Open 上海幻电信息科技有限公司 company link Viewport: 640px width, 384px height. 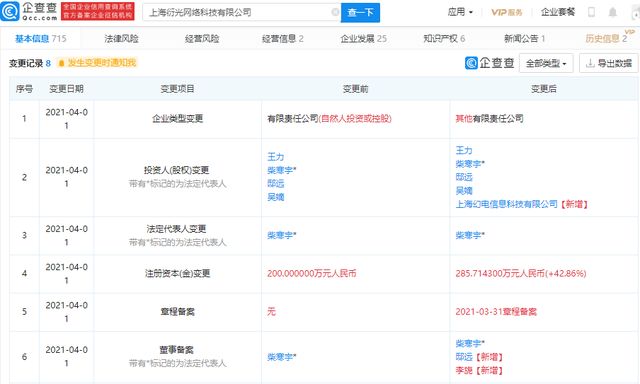(507, 204)
